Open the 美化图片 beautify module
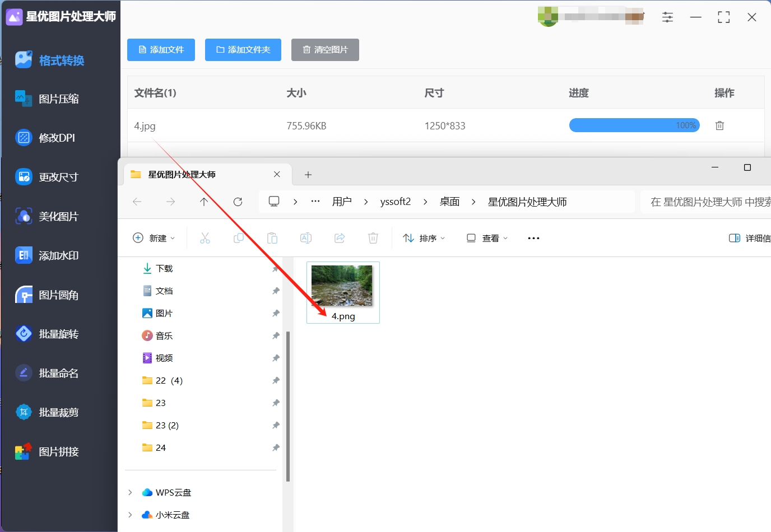This screenshot has width=771, height=532. pos(48,216)
